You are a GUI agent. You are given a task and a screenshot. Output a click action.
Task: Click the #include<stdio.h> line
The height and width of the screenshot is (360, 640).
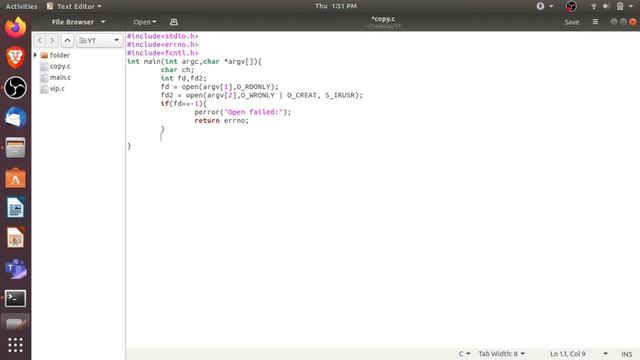pos(162,36)
